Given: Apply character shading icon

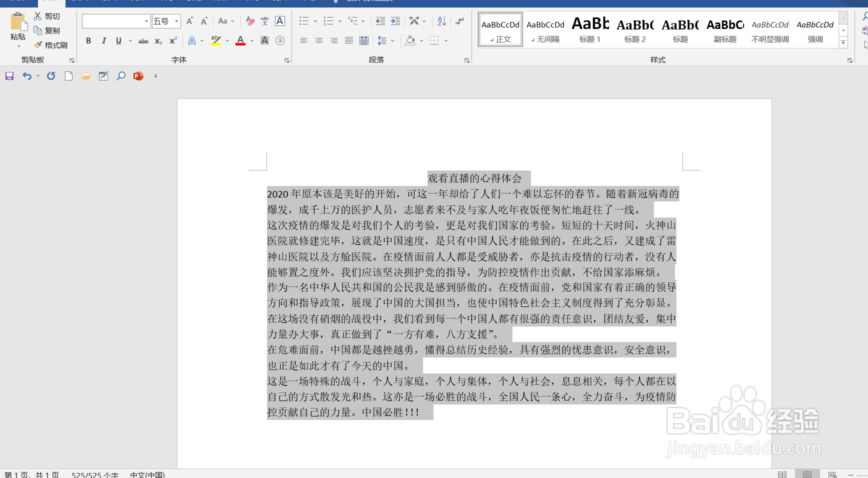Looking at the screenshot, I should tap(265, 40).
